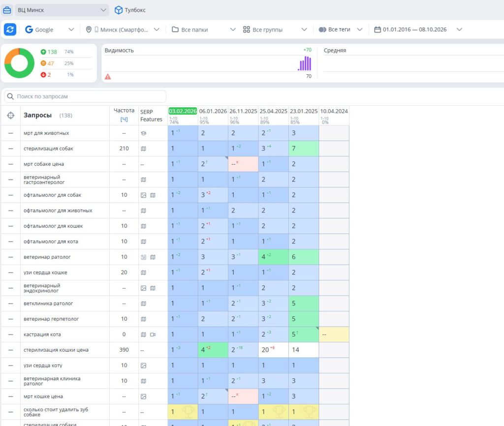Viewport: 504px width, 426px height.
Task: Click the SERP Features column header
Action: (x=151, y=115)
